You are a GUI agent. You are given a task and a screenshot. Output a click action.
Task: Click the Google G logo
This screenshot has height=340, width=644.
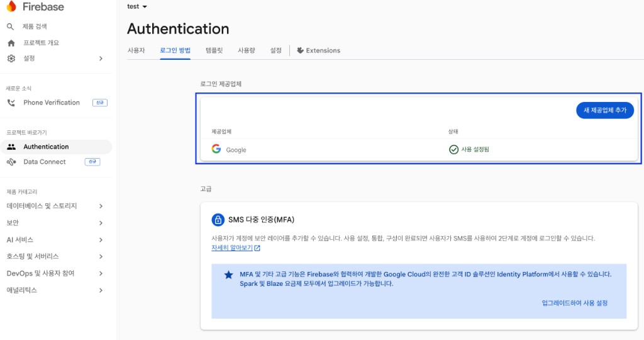(216, 149)
